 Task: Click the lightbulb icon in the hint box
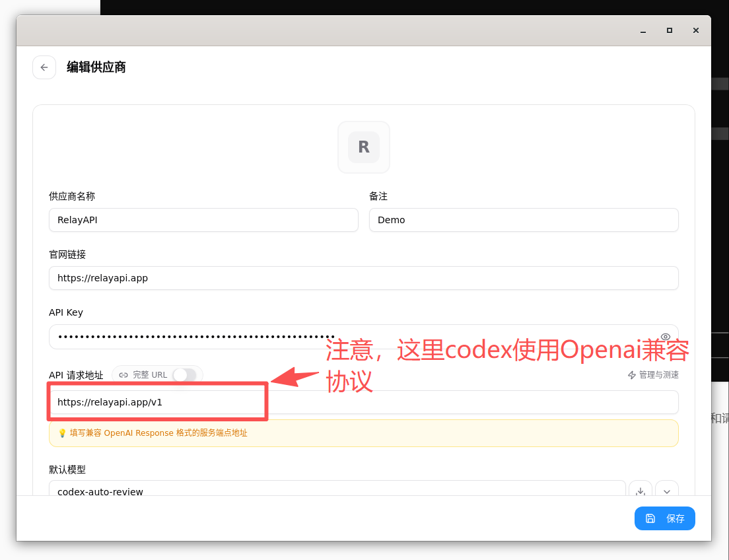62,433
